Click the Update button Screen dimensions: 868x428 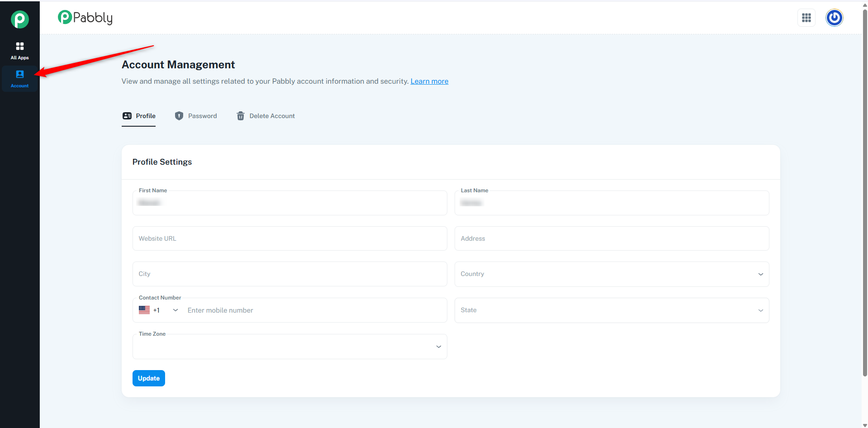(149, 378)
